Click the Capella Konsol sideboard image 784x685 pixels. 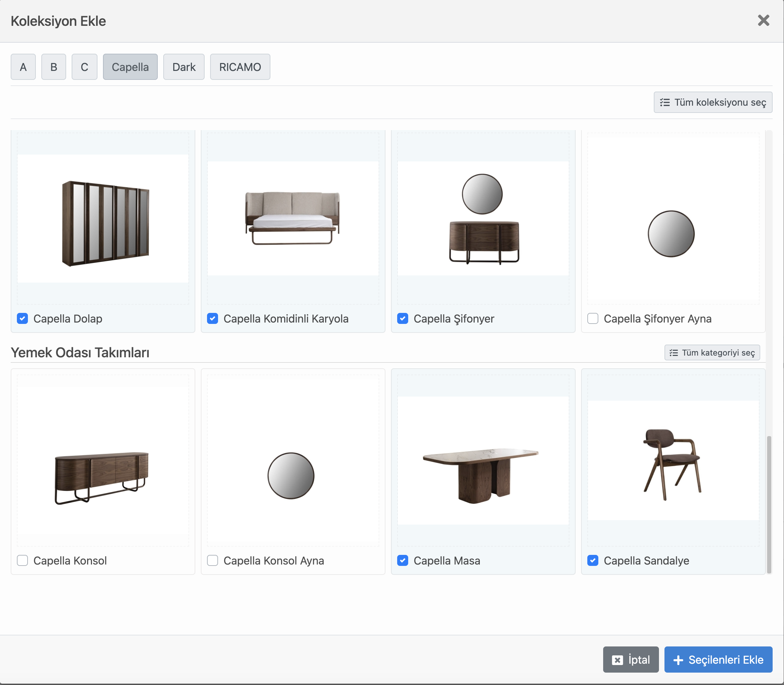[103, 460]
